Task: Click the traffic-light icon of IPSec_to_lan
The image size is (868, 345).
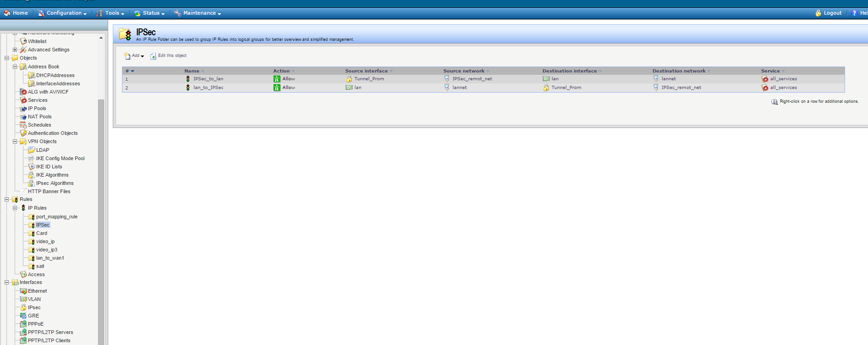Action: (x=188, y=79)
